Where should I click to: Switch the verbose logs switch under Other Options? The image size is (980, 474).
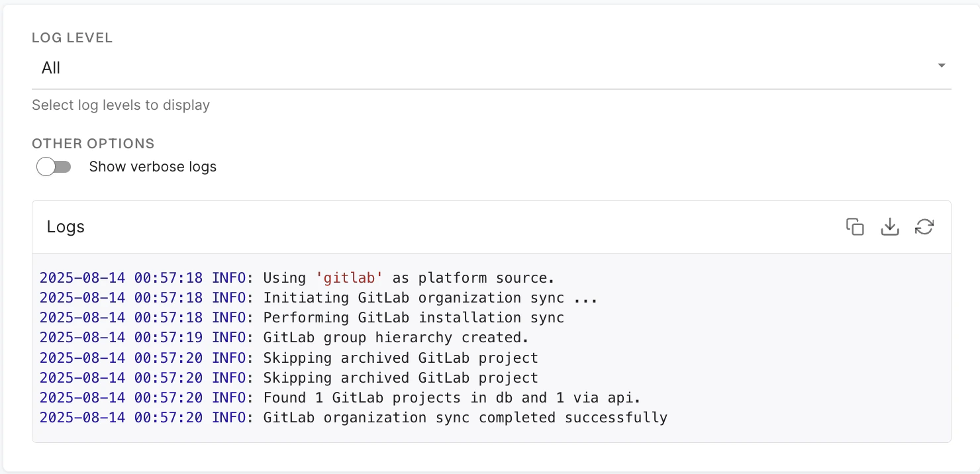pos(54,166)
